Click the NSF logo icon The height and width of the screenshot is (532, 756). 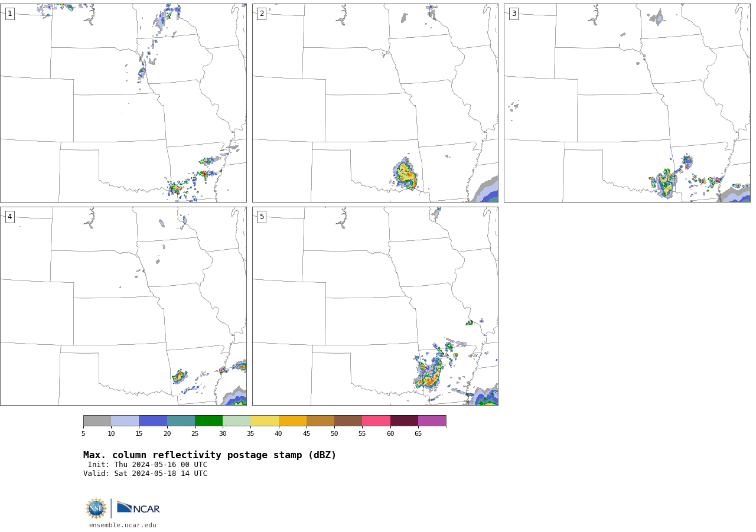96,508
